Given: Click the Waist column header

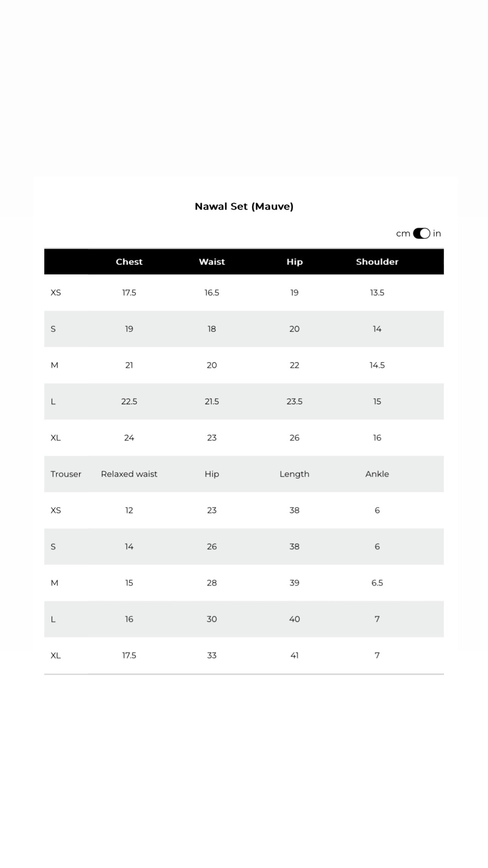Looking at the screenshot, I should click(x=212, y=262).
